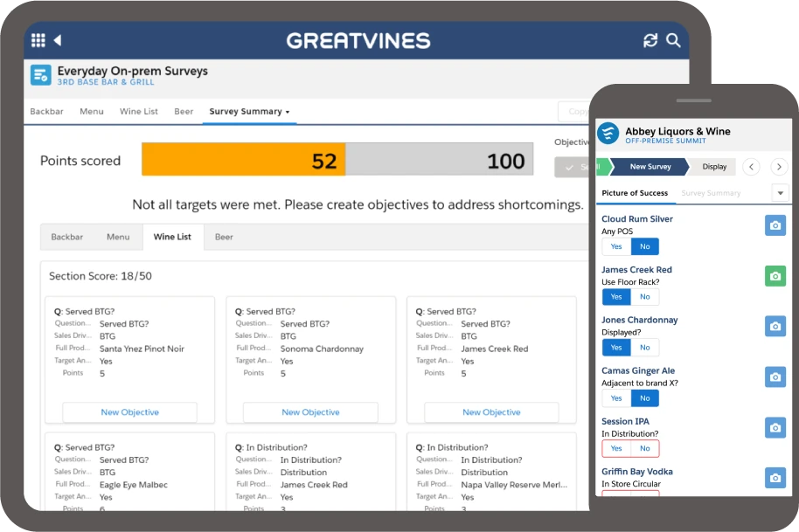Image resolution: width=799 pixels, height=532 pixels.
Task: Click the refresh icon in the top bar
Action: [x=649, y=40]
